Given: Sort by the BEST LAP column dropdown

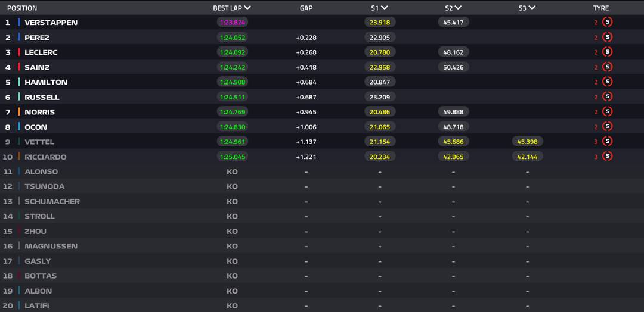Looking at the screenshot, I should pos(232,8).
